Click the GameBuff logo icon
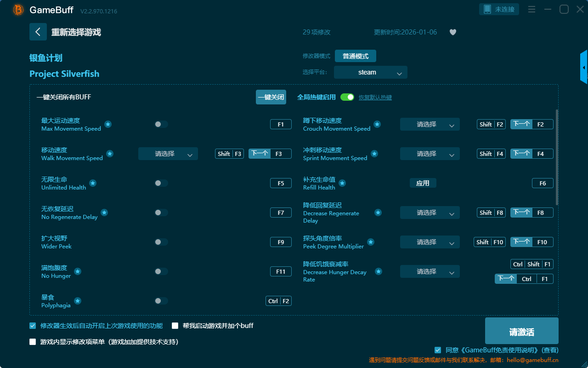 18,10
